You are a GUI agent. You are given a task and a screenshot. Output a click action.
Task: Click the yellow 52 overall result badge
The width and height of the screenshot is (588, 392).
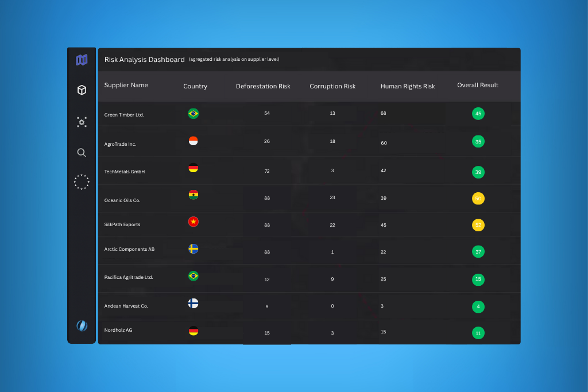tap(478, 226)
